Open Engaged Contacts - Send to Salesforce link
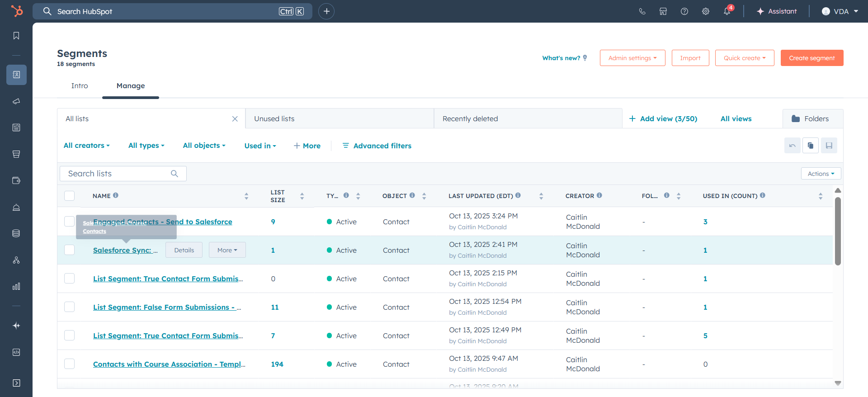 click(x=163, y=222)
